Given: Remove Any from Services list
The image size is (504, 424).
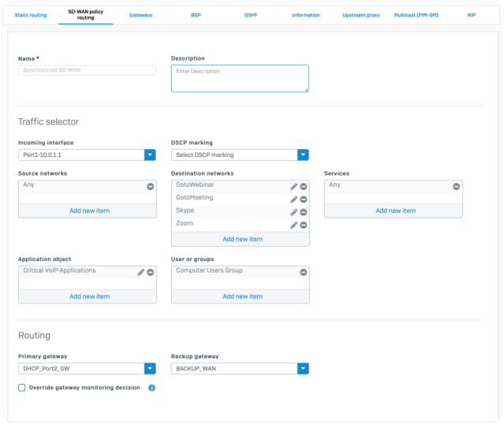Looking at the screenshot, I should click(456, 186).
